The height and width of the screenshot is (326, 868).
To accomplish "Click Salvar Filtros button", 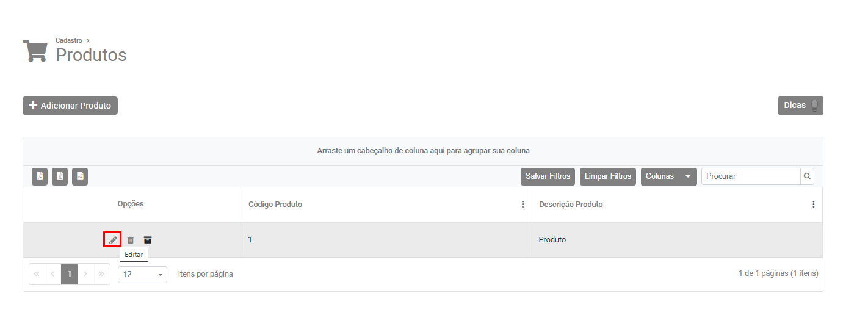I will [x=548, y=176].
